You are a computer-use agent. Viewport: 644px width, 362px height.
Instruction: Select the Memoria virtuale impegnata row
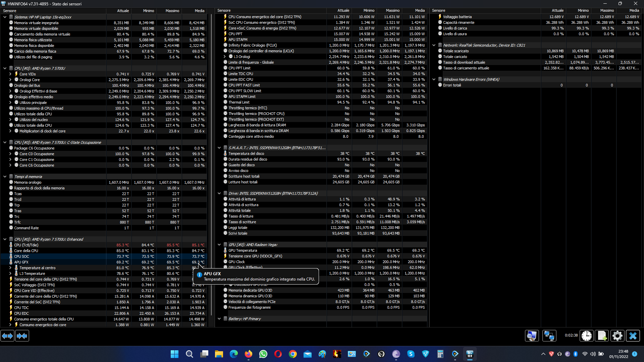pos(103,23)
